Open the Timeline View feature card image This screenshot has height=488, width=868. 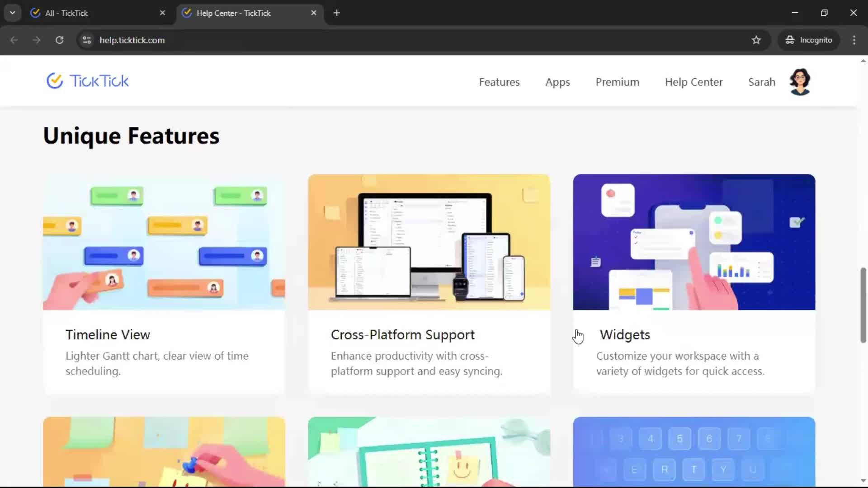point(164,242)
